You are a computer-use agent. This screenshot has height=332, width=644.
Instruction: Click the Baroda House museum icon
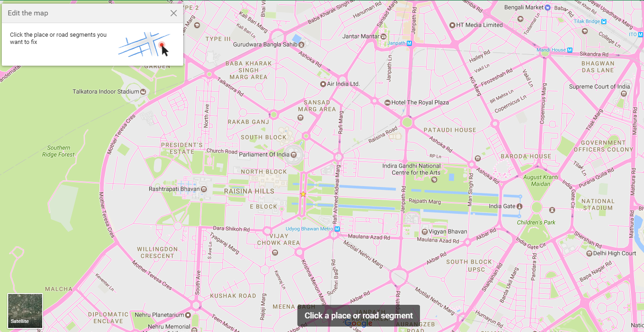pos(478,158)
